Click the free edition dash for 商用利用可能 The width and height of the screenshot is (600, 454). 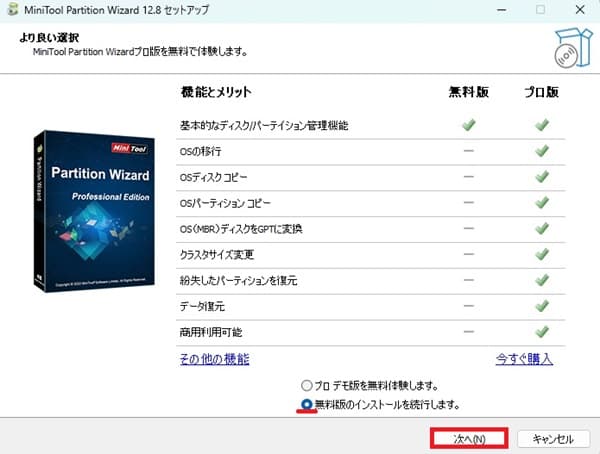coord(469,332)
